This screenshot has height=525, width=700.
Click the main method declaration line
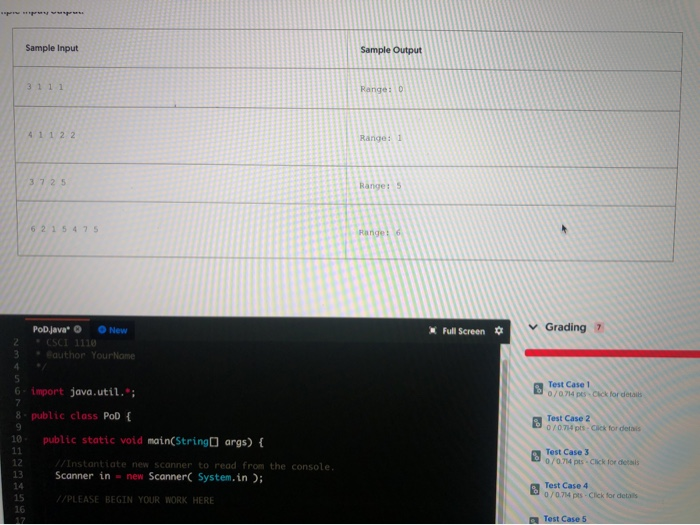153,441
